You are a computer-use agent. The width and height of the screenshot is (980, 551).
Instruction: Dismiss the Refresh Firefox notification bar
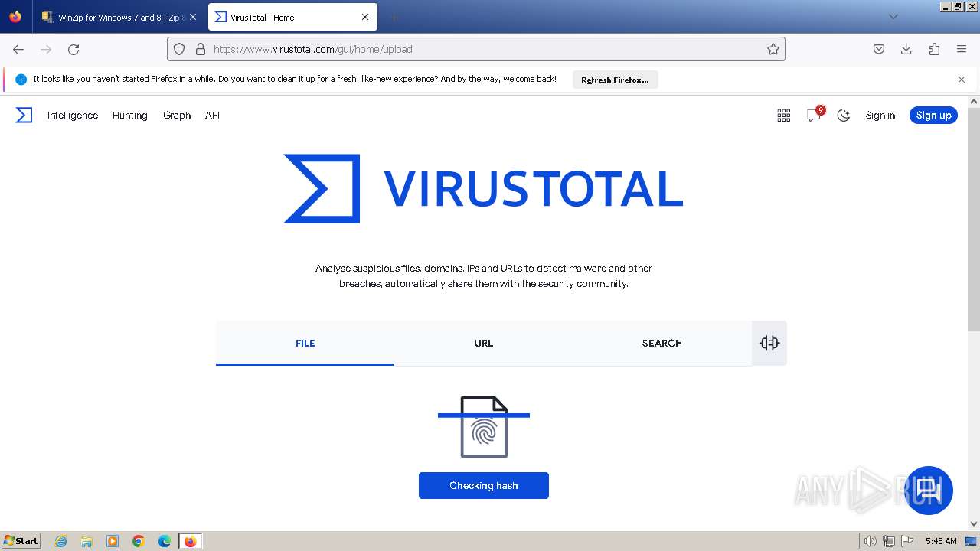click(962, 80)
